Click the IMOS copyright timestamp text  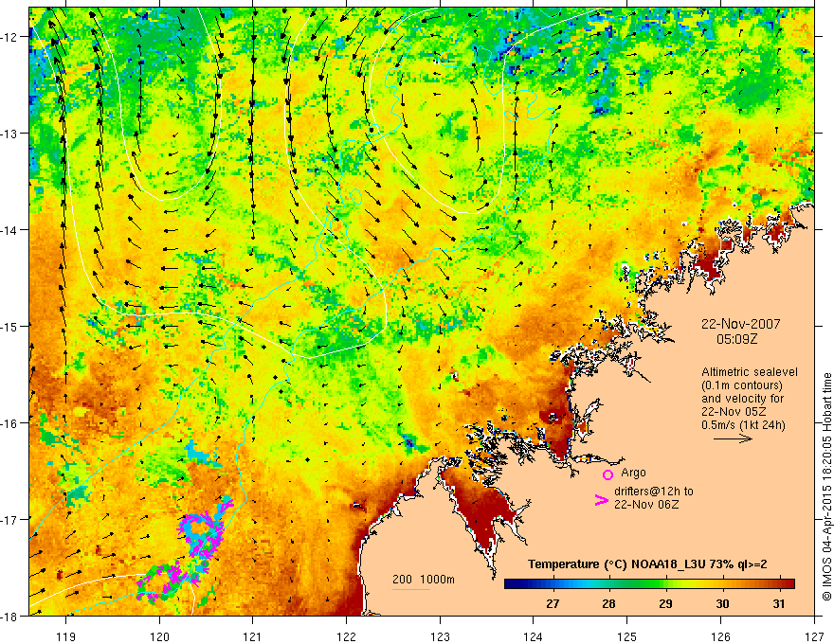826,486
